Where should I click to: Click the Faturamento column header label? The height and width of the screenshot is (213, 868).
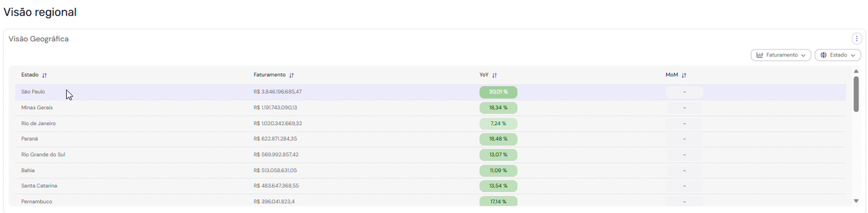[269, 74]
